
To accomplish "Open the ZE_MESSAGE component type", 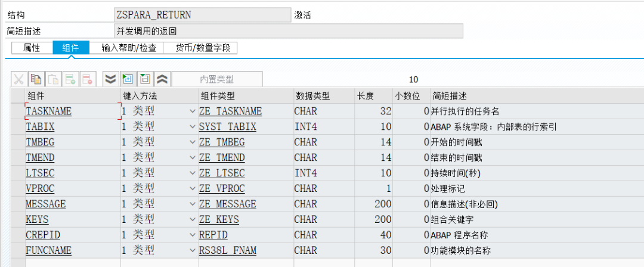I will [x=228, y=204].
